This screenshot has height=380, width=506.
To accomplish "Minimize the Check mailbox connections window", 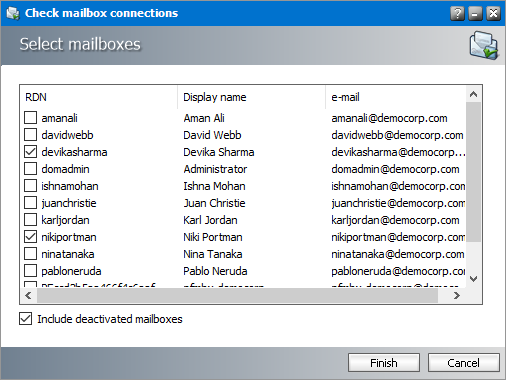I will click(x=475, y=14).
